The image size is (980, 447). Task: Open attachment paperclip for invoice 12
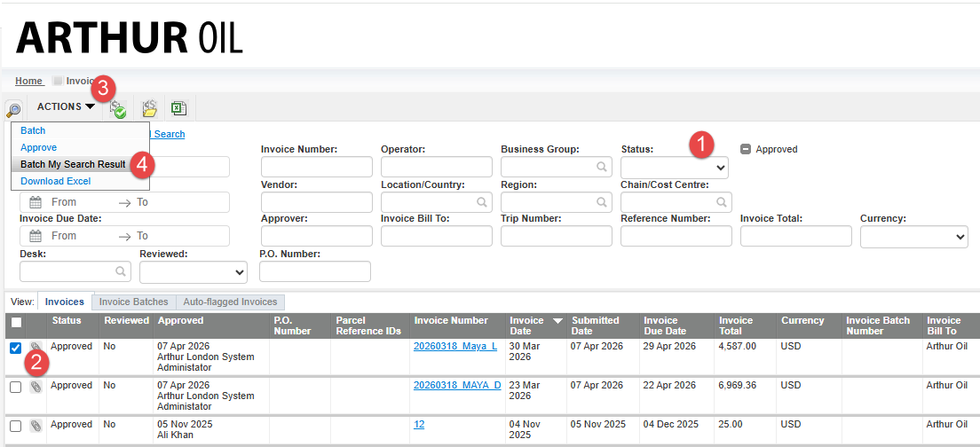[x=36, y=426]
